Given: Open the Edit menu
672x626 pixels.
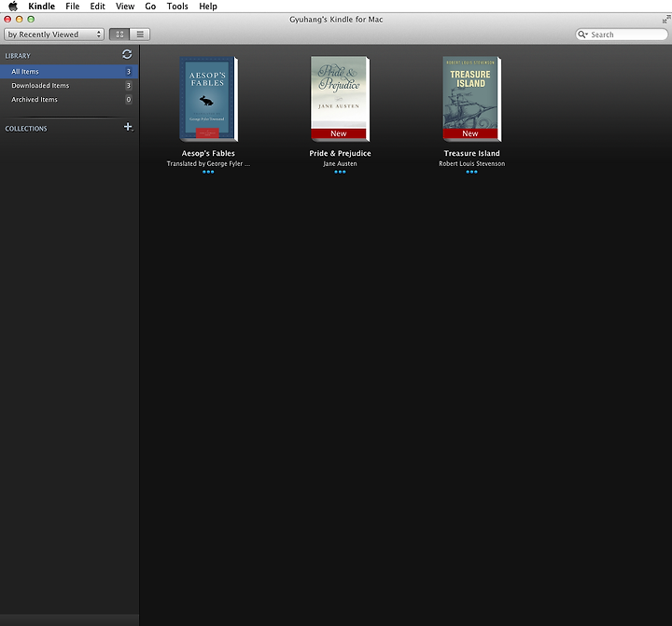Looking at the screenshot, I should [x=97, y=6].
